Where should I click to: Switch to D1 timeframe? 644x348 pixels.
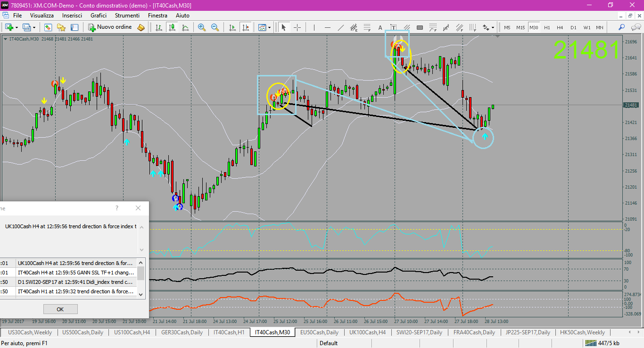573,27
